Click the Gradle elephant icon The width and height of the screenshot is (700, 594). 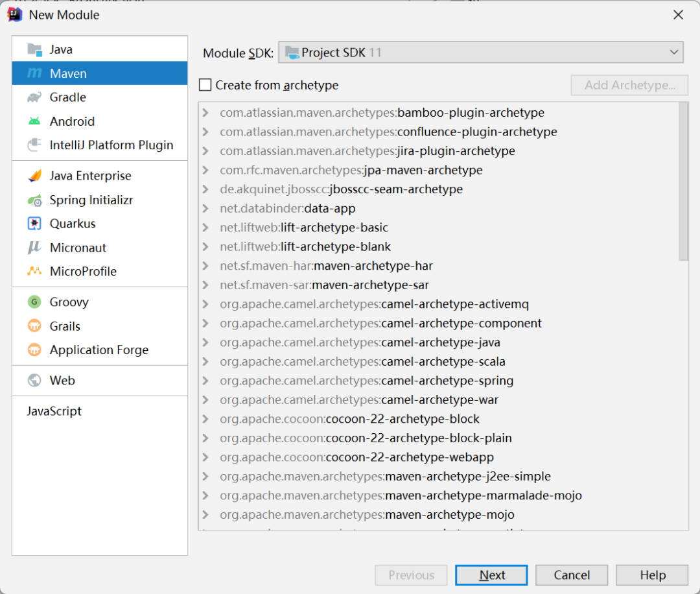[34, 97]
